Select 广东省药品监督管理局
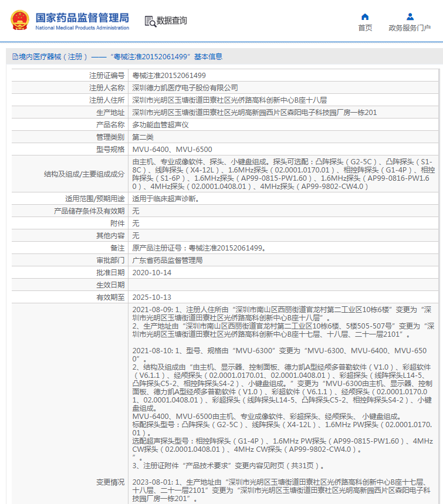This screenshot has height=504, width=443. [x=167, y=261]
